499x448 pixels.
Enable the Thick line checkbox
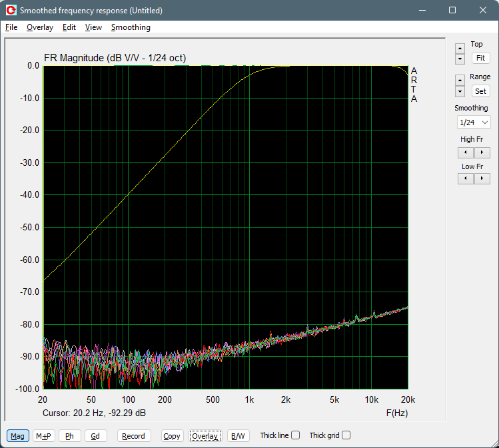tap(296, 435)
